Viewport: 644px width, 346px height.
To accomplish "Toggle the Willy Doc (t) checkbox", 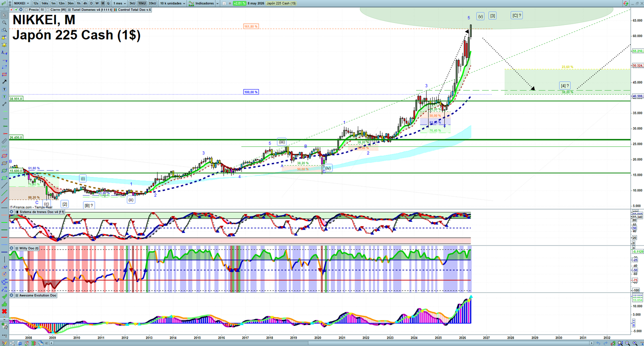I will pos(17,248).
